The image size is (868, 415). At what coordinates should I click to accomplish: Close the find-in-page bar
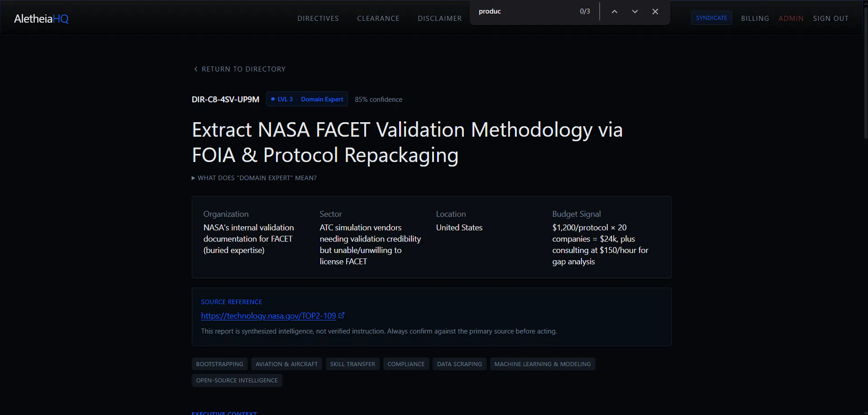click(x=655, y=12)
